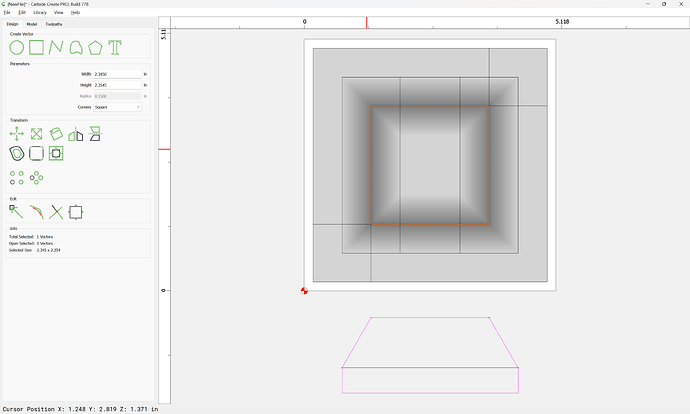Click the square-with-nodes edit icon

coord(76,212)
